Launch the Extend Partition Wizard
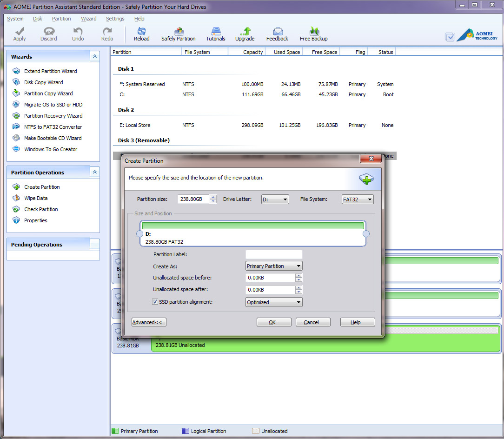Viewport: 504px width, 439px height. click(x=50, y=71)
